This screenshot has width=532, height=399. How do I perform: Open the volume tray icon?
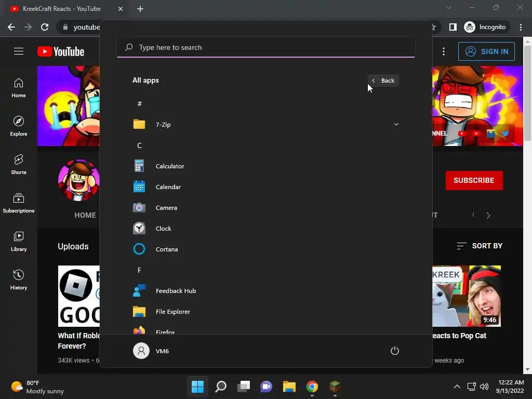click(x=484, y=387)
